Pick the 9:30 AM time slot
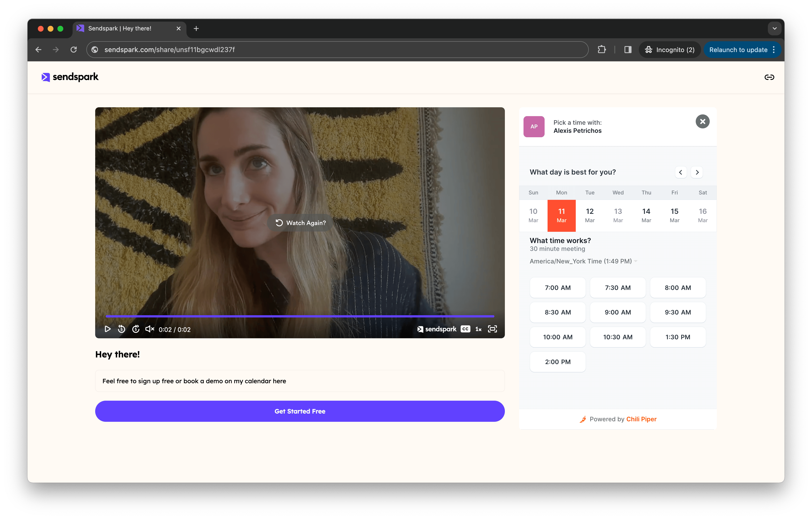 678,312
